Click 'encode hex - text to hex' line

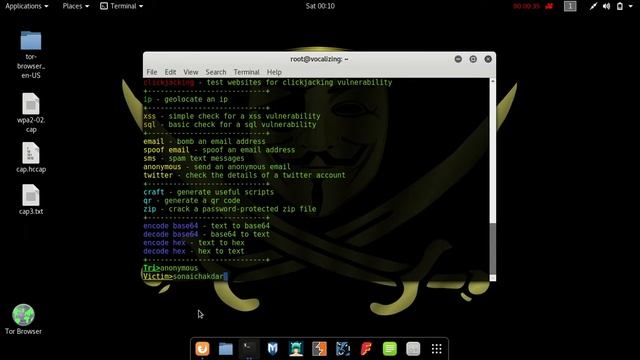click(194, 243)
